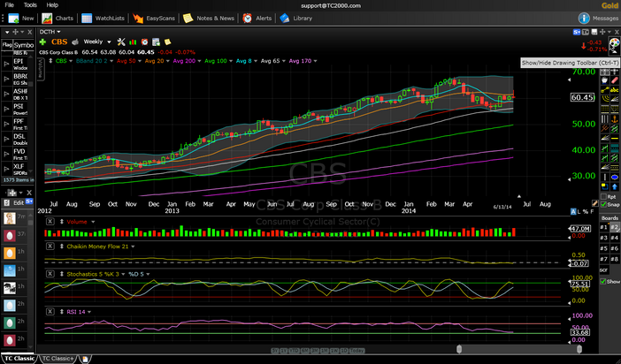
Task: Click the New button in toolbar
Action: (x=21, y=19)
